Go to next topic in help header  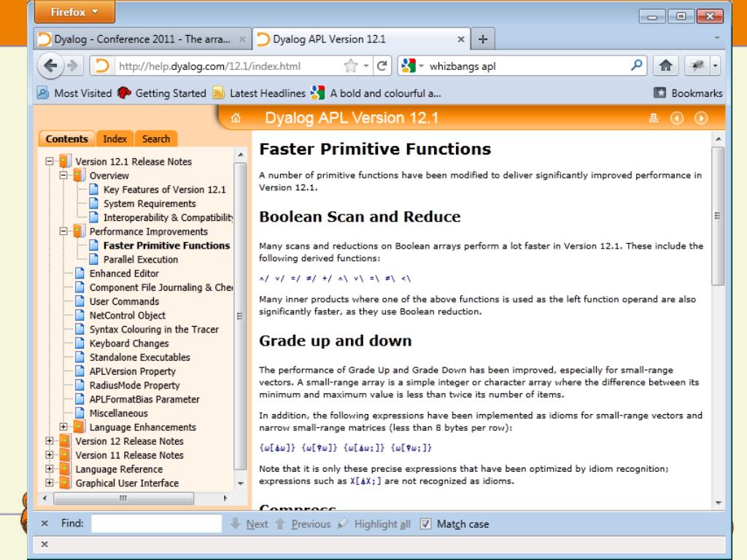[701, 118]
